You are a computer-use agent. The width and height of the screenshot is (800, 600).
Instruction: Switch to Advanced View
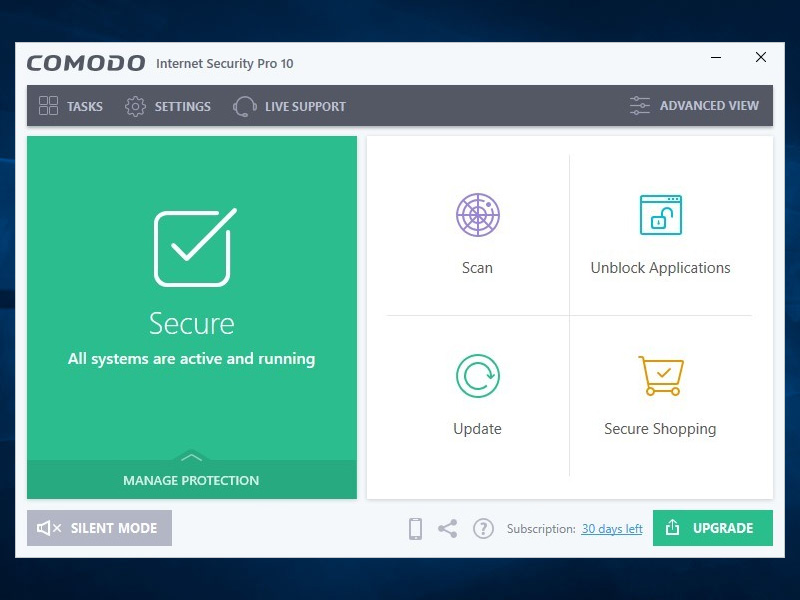click(694, 106)
